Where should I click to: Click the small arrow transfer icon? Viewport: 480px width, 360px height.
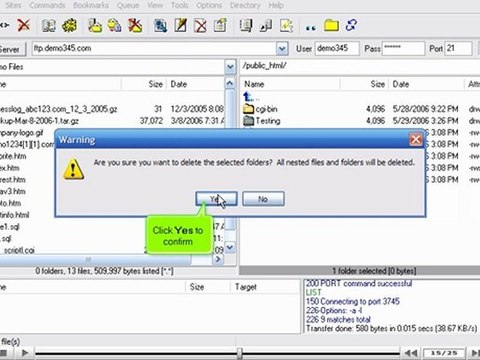point(266,26)
